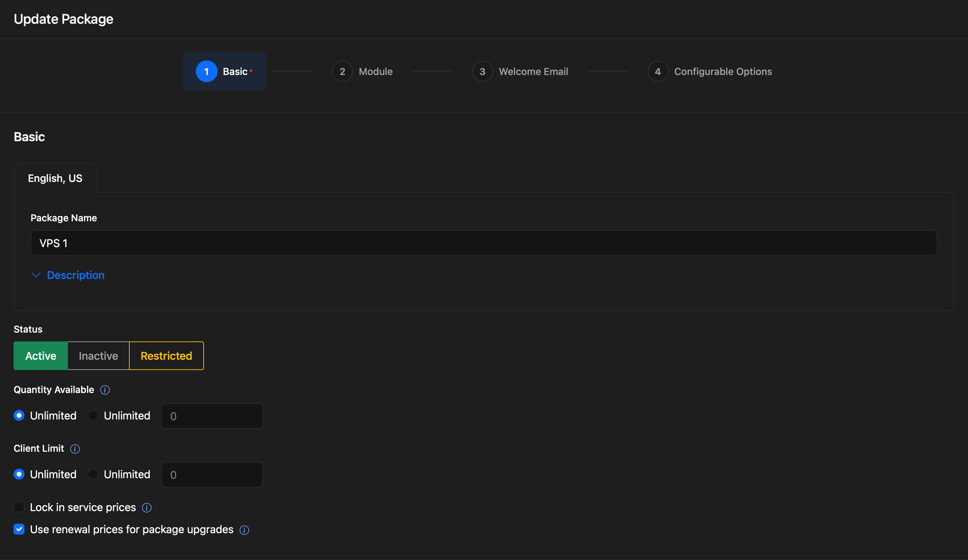Open the Client Limit info icon
Screen dimensions: 968x560
point(75,449)
